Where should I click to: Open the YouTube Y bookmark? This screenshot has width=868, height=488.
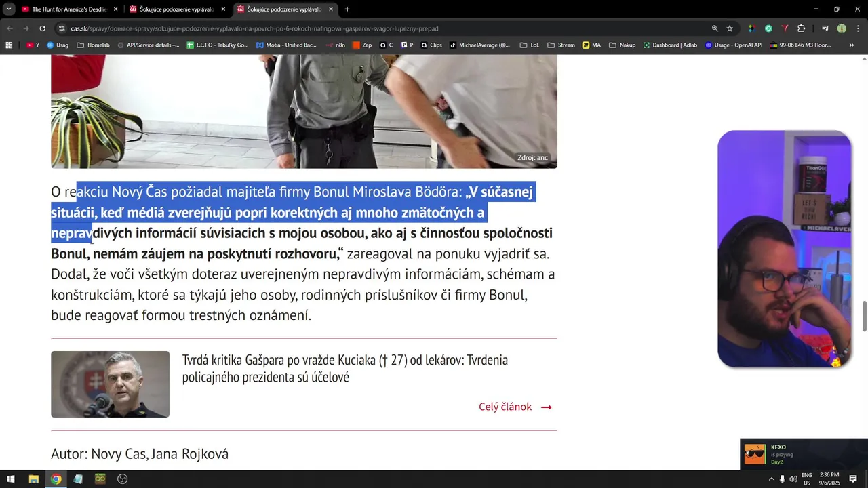[x=33, y=45]
